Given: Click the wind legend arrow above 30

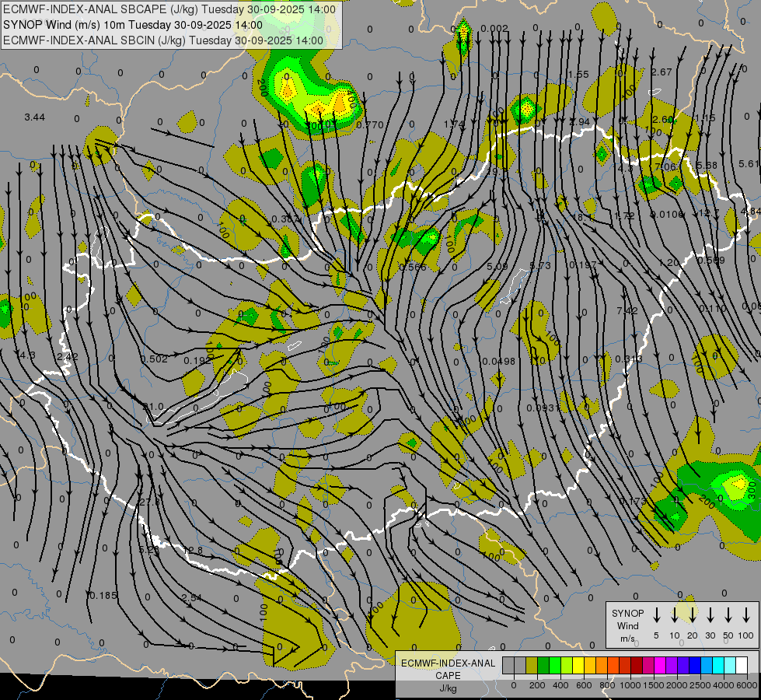Looking at the screenshot, I should coord(710,615).
